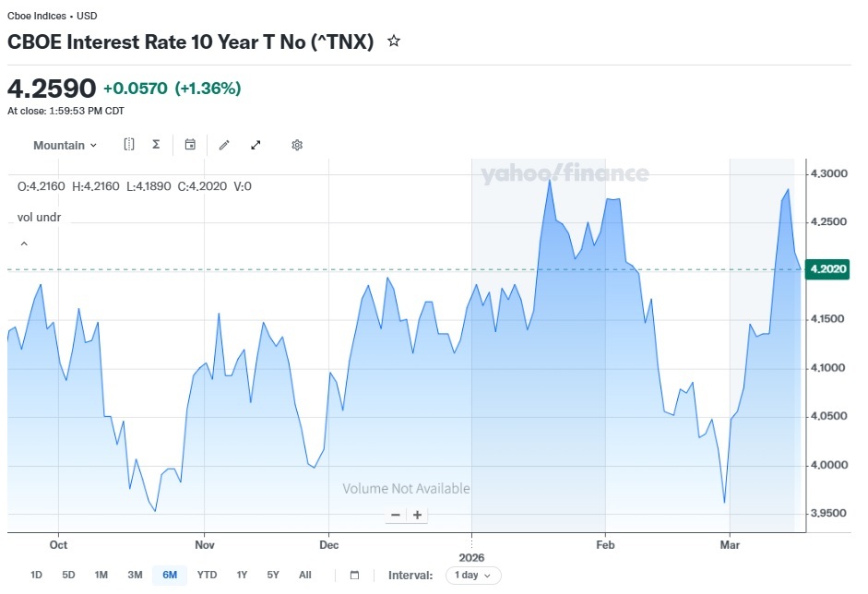Open indicators sigma icon
This screenshot has height=594, width=868.
tap(156, 145)
